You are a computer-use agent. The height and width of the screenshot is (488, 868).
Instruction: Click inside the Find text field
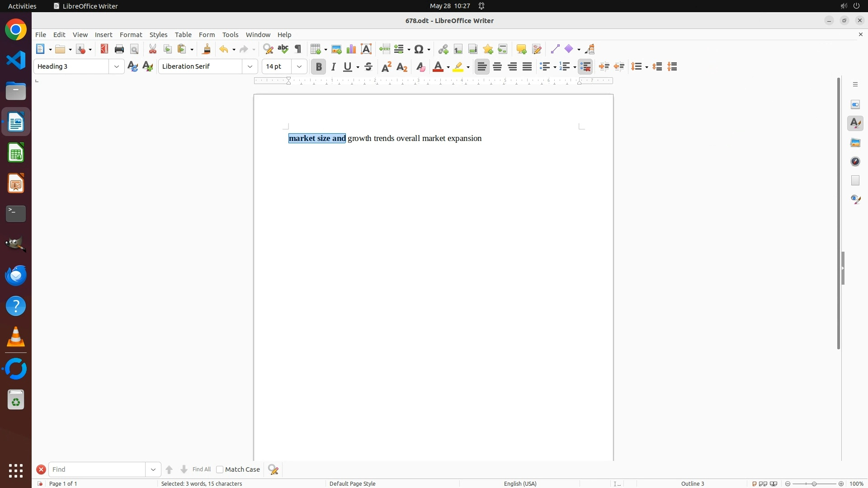pyautogui.click(x=97, y=469)
